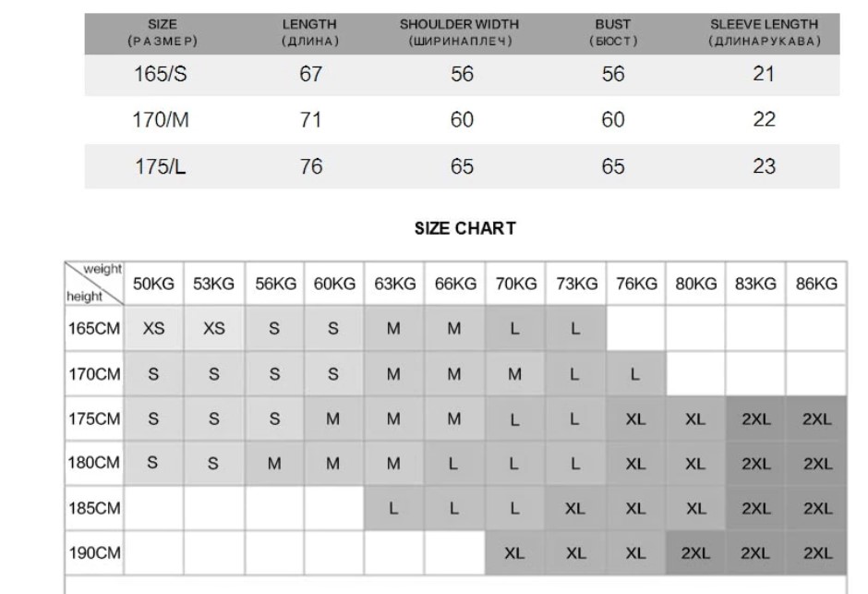Click the 165CM height row header
This screenshot has height=594, width=868.
94,328
